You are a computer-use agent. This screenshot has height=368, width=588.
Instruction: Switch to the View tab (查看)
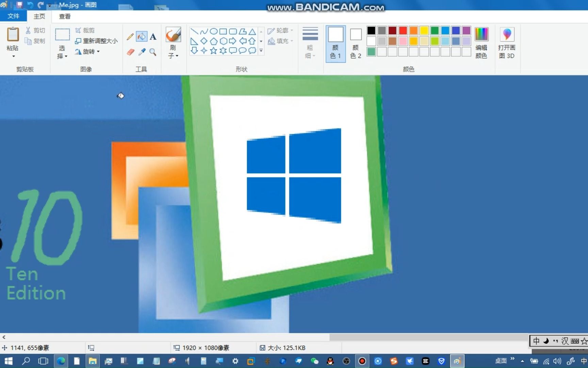coord(65,16)
